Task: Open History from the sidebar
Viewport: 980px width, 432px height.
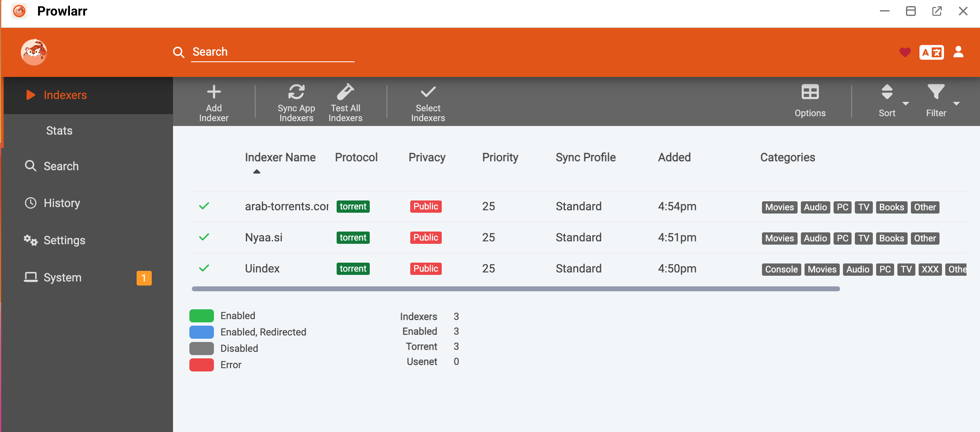Action: pos(61,203)
